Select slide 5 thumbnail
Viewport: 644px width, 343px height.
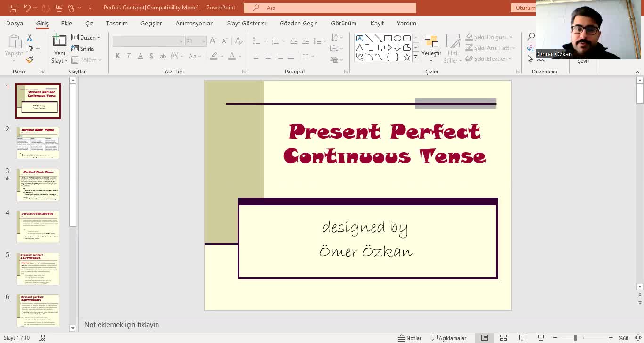pyautogui.click(x=38, y=269)
